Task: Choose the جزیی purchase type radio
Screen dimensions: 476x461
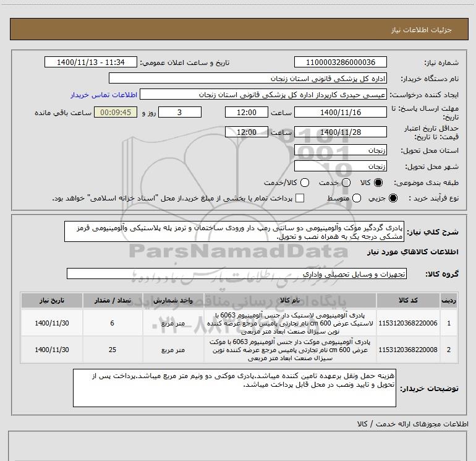Action: click(393, 198)
